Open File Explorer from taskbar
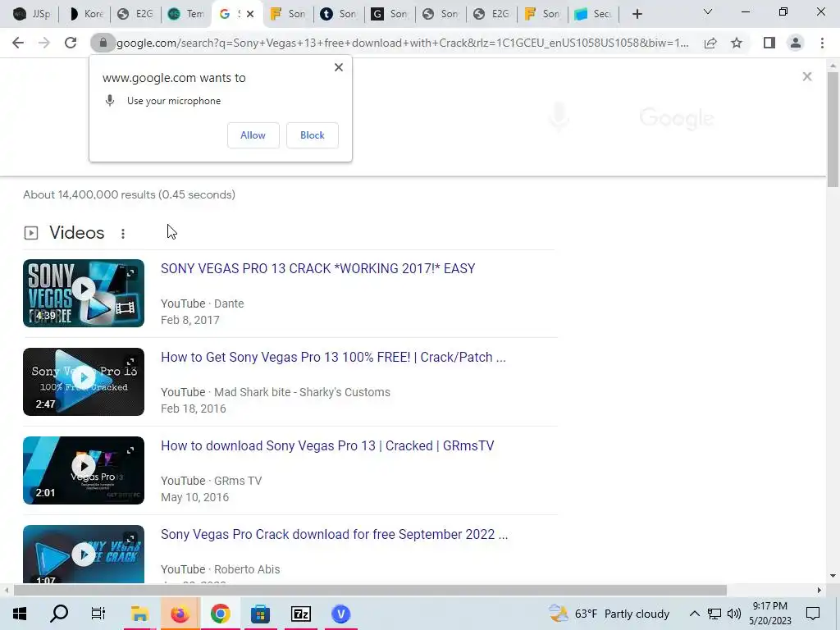Image resolution: width=840 pixels, height=630 pixels. coord(139,614)
